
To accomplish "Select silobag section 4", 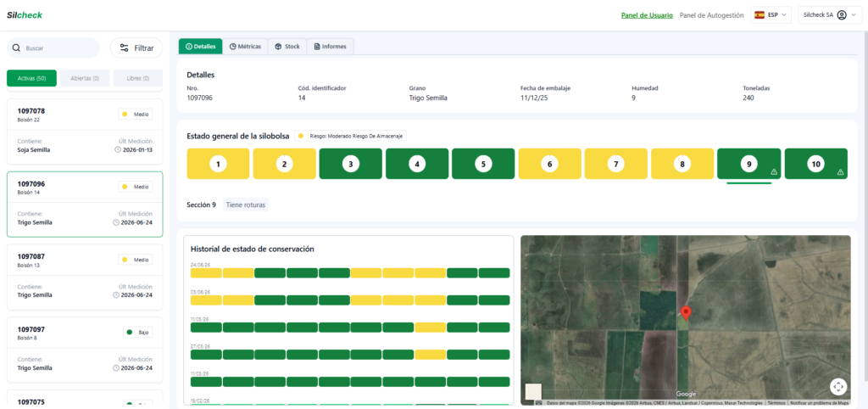I will click(417, 164).
